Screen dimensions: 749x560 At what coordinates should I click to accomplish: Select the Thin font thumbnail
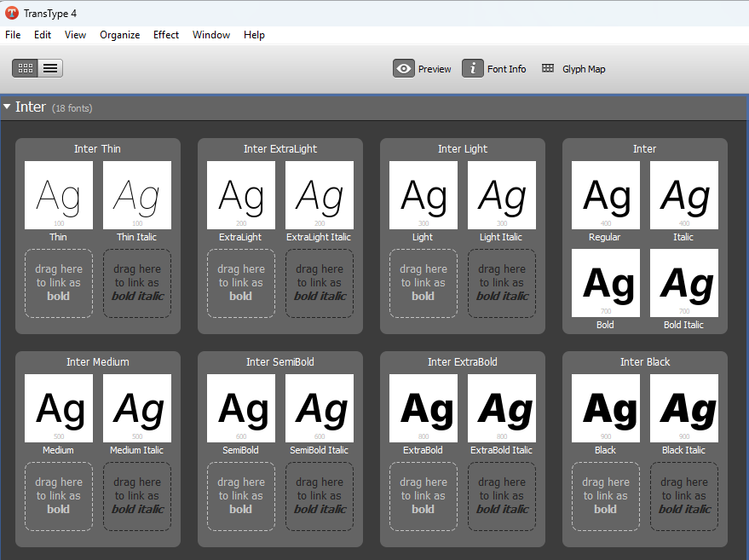pos(59,195)
